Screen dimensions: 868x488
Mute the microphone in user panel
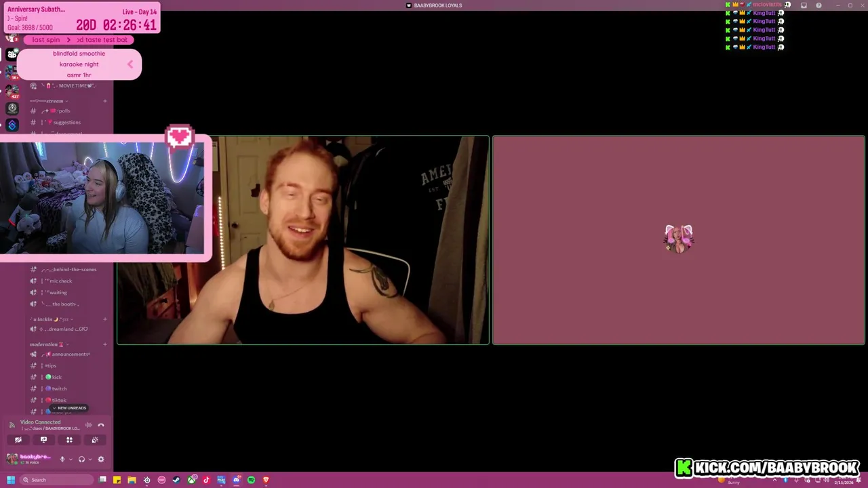point(62,459)
